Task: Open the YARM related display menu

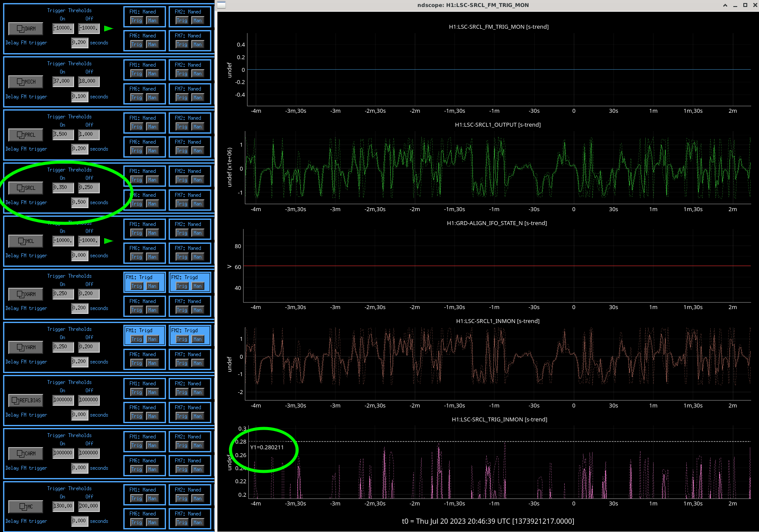Action: click(x=26, y=347)
